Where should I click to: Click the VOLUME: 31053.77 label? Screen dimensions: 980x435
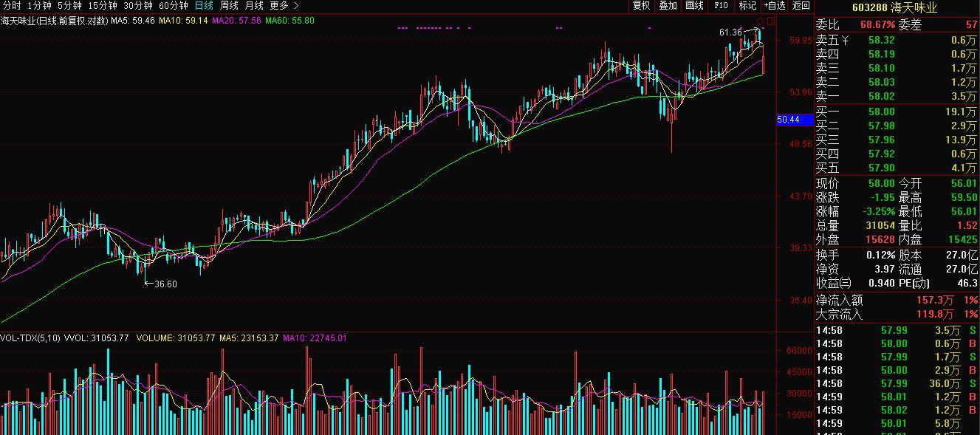176,338
